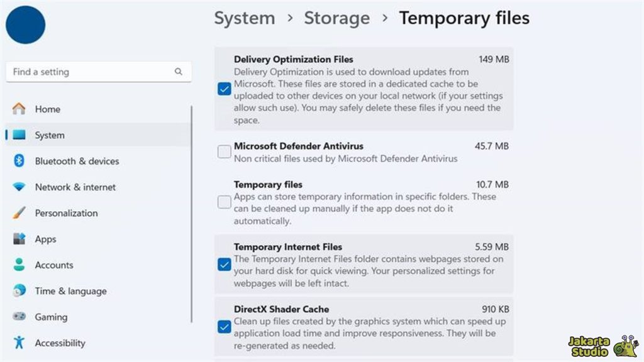Click the Accounts person icon

click(19, 265)
